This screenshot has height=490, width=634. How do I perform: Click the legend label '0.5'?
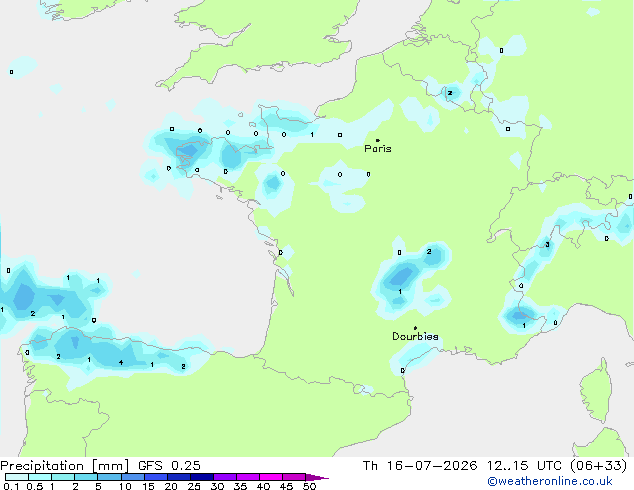(34, 486)
